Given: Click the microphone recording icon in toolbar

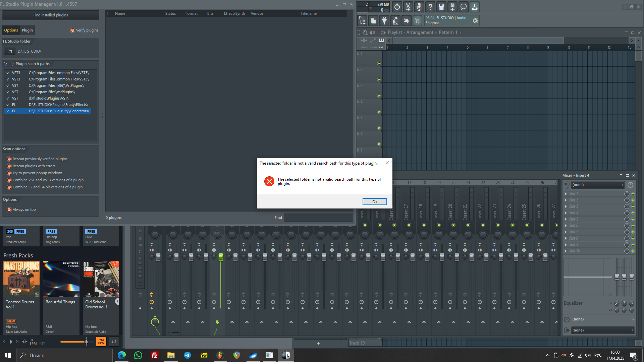Looking at the screenshot, I should [419, 7].
